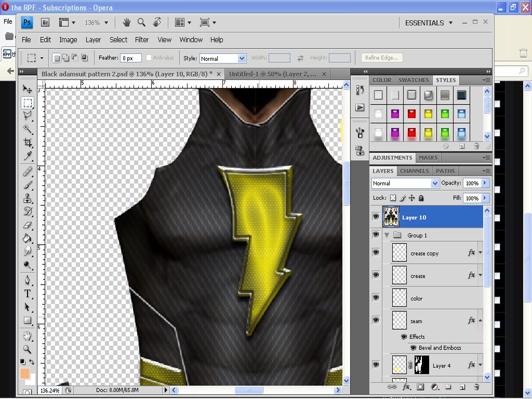The height and width of the screenshot is (399, 532).
Task: Toggle visibility of crease copy layer
Action: click(x=376, y=252)
